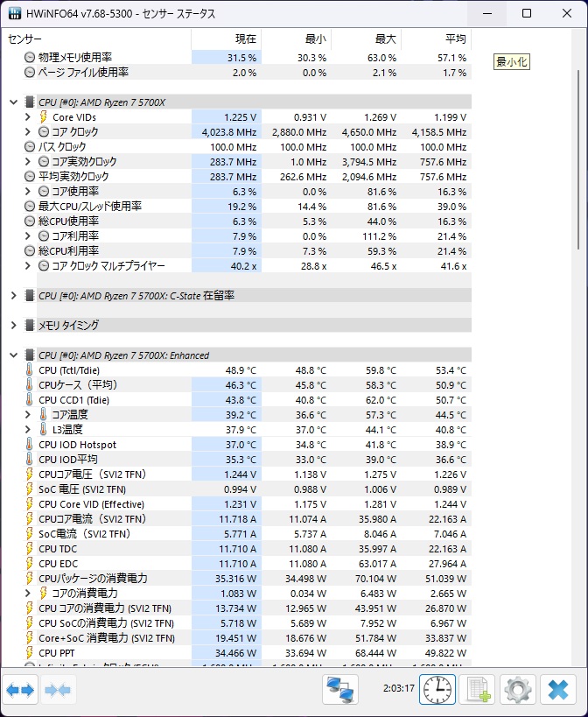This screenshot has width=588, height=717.
Task: Click the HWiNFO64 title bar app icon
Action: (15, 13)
